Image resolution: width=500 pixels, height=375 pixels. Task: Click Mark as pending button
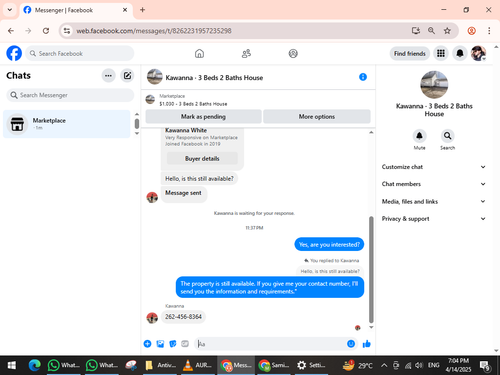pos(203,116)
